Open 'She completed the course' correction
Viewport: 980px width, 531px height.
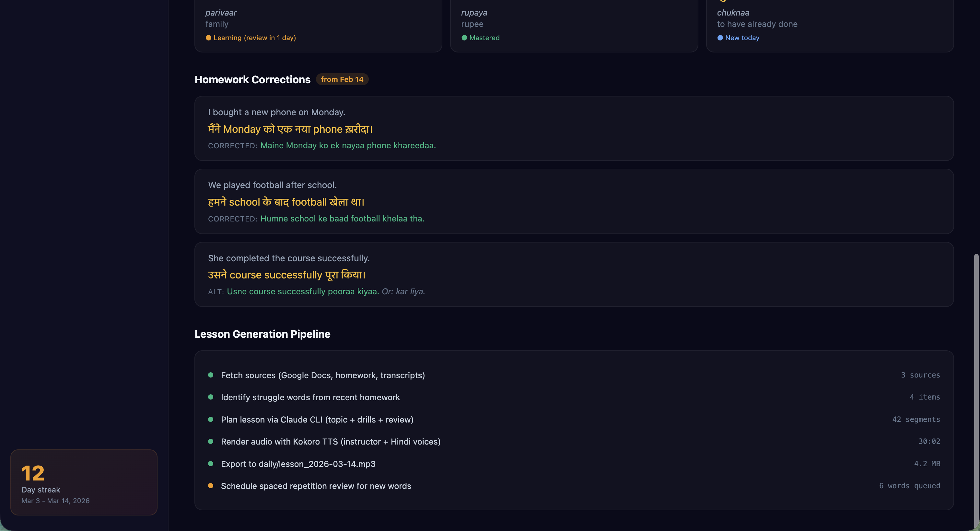574,275
